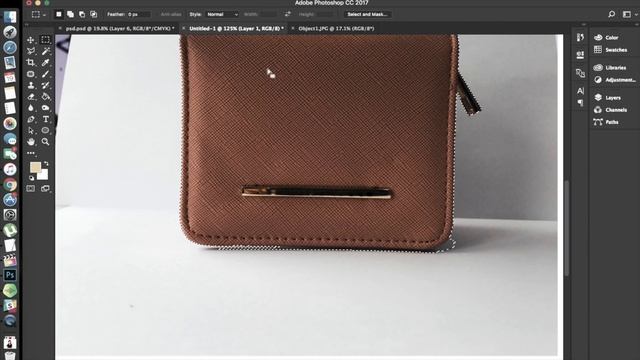This screenshot has width=640, height=360.
Task: Toggle the Anti-alias option
Action: tap(171, 14)
